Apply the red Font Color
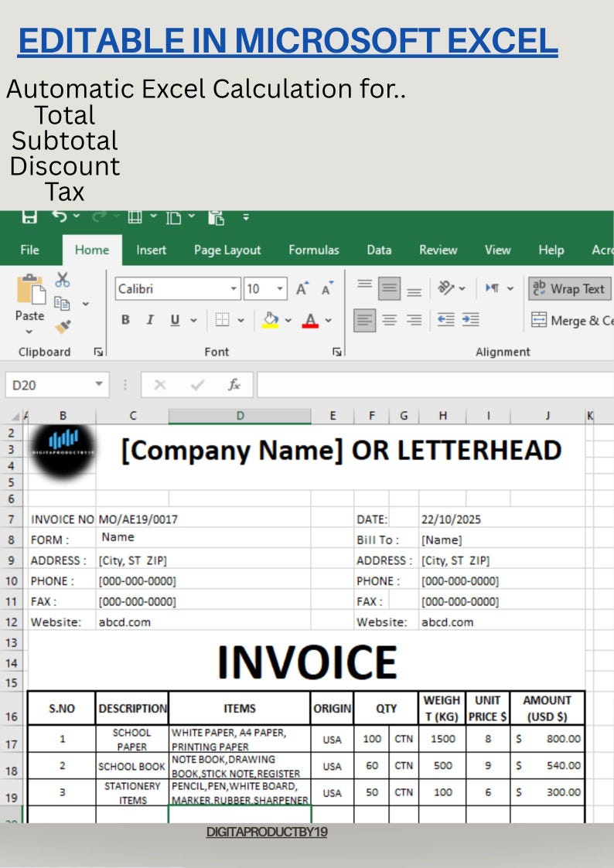Viewport: 614px width, 868px height. point(310,320)
